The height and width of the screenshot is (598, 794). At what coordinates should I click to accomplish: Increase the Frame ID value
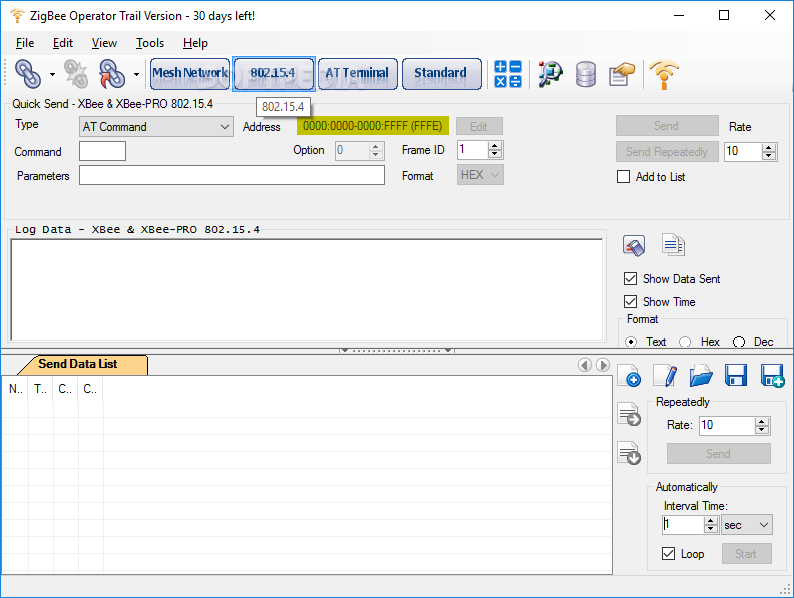tap(495, 146)
